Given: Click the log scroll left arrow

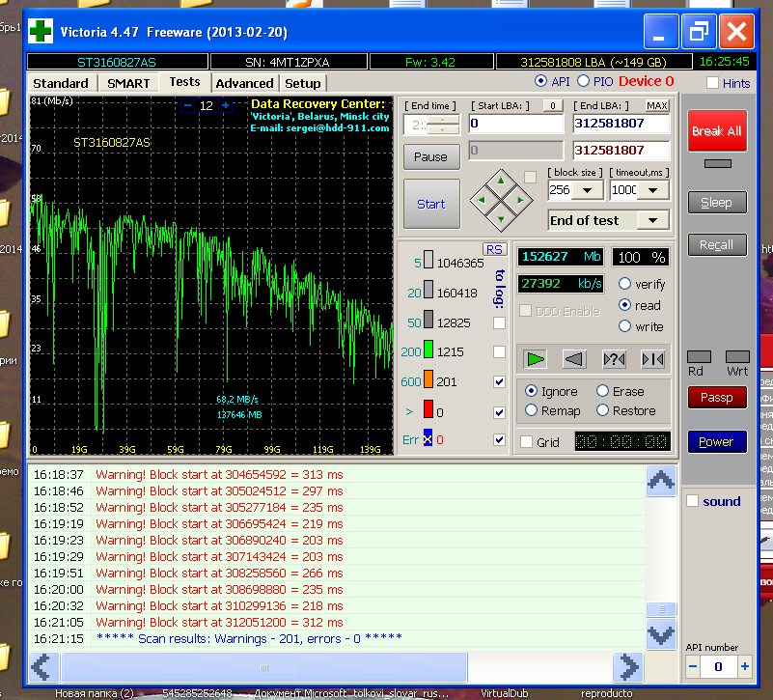Looking at the screenshot, I should (43, 667).
